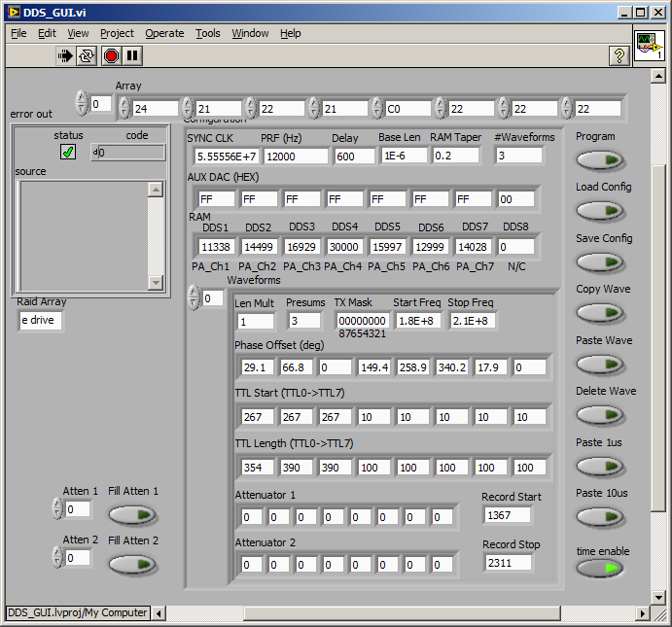672x627 pixels.
Task: Toggle the green status checkbox
Action: 68,152
